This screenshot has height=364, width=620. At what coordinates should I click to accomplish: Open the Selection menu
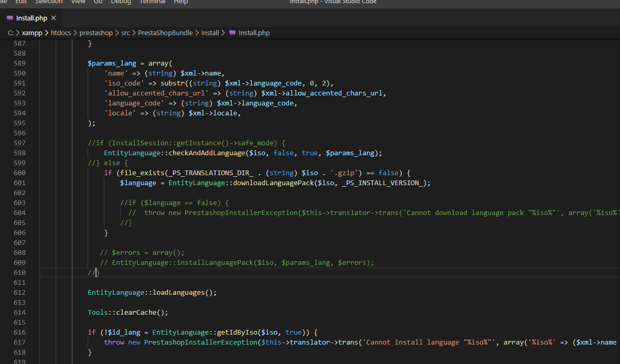coord(49,2)
